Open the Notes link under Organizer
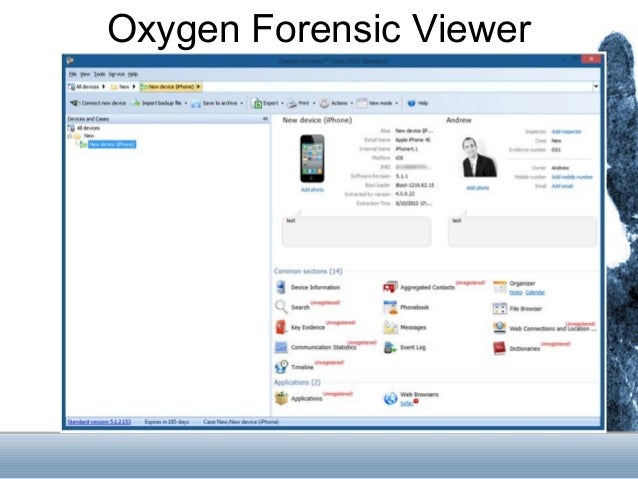638x479 pixels. coord(516,293)
